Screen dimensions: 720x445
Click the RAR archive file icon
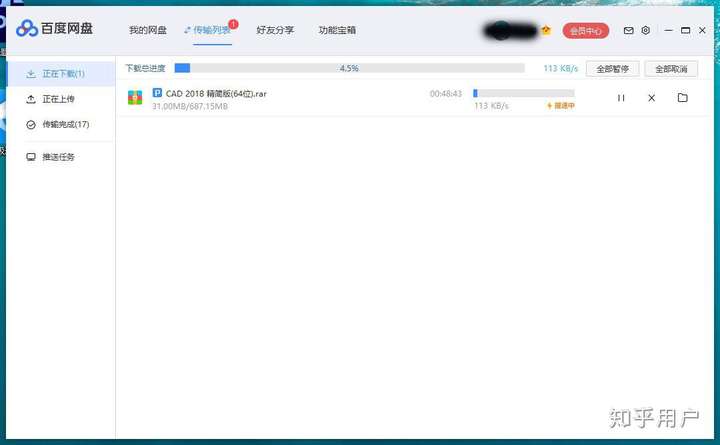coord(135,97)
